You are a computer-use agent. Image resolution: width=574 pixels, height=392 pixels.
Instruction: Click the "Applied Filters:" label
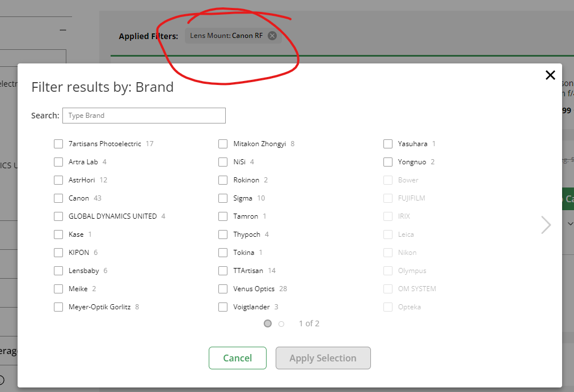click(x=148, y=36)
